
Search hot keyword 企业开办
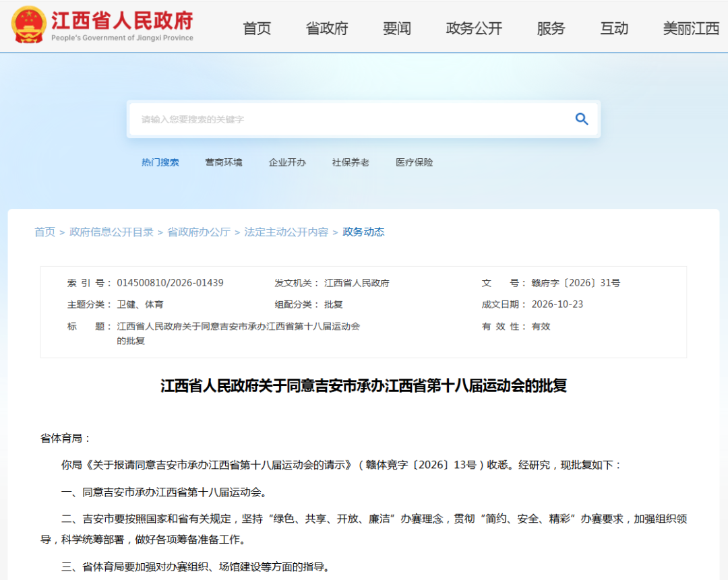287,162
